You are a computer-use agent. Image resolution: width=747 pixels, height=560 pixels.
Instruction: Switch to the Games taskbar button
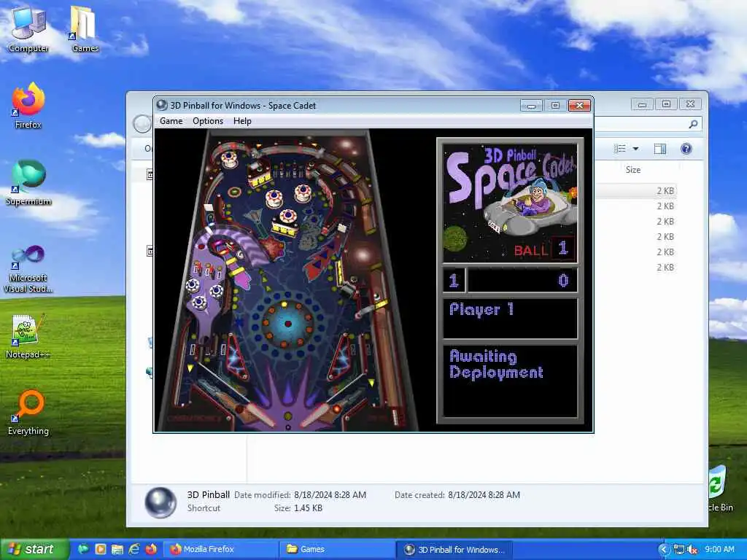tap(336, 550)
